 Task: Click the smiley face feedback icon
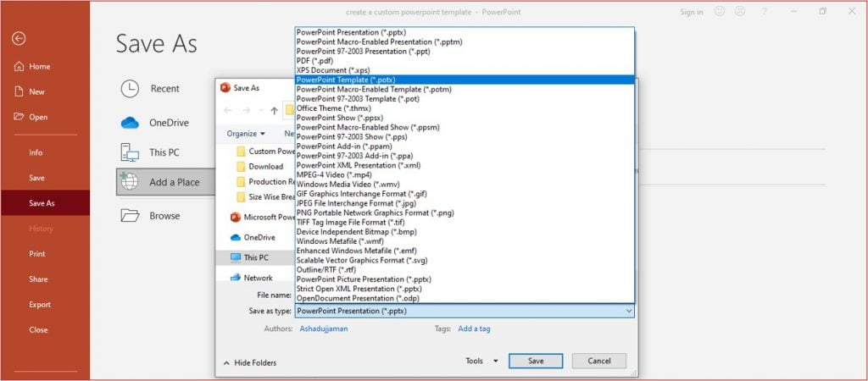click(x=720, y=11)
